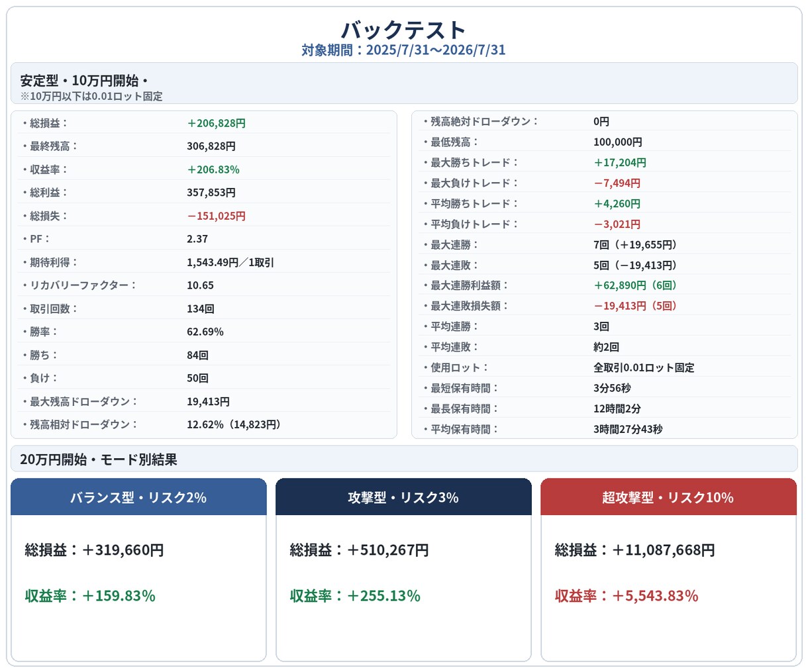Screen dimensions: 808x672
Task: Select the 総損失 value −151,025円
Action: pyautogui.click(x=217, y=216)
